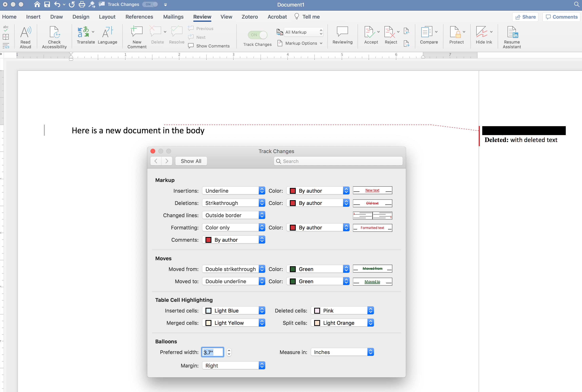Open the Layout ribbon tab
582x392 pixels.
coord(107,17)
